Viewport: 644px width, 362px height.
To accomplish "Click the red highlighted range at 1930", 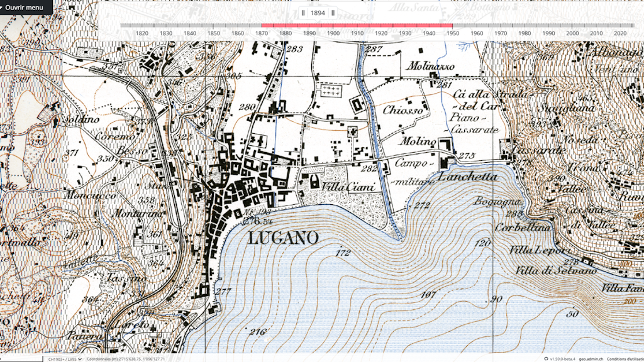I will [405, 26].
